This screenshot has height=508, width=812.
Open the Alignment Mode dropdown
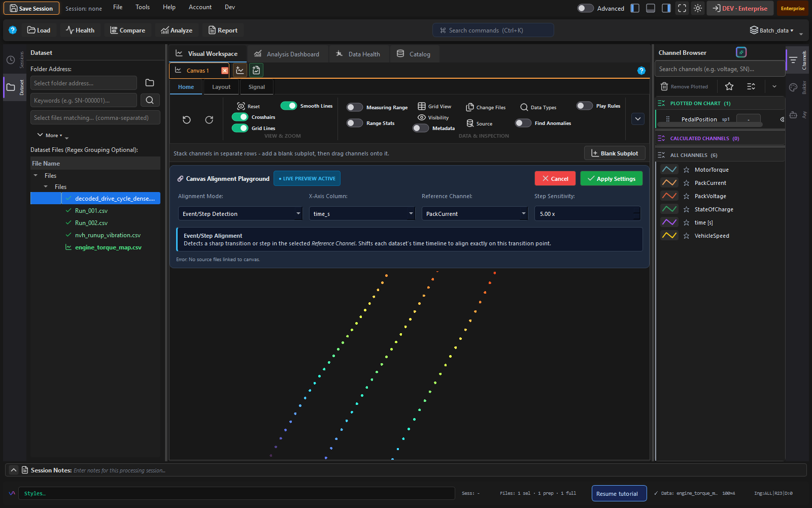pyautogui.click(x=240, y=214)
